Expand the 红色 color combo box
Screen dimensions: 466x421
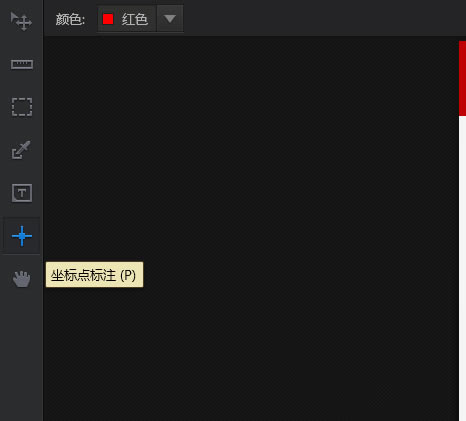coord(140,19)
